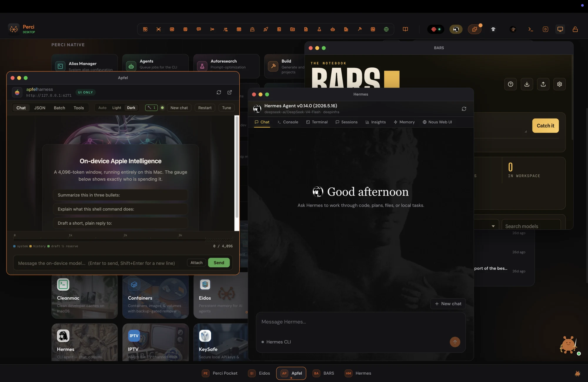
Task: Refresh the Hermes Agent panel
Action: point(464,109)
